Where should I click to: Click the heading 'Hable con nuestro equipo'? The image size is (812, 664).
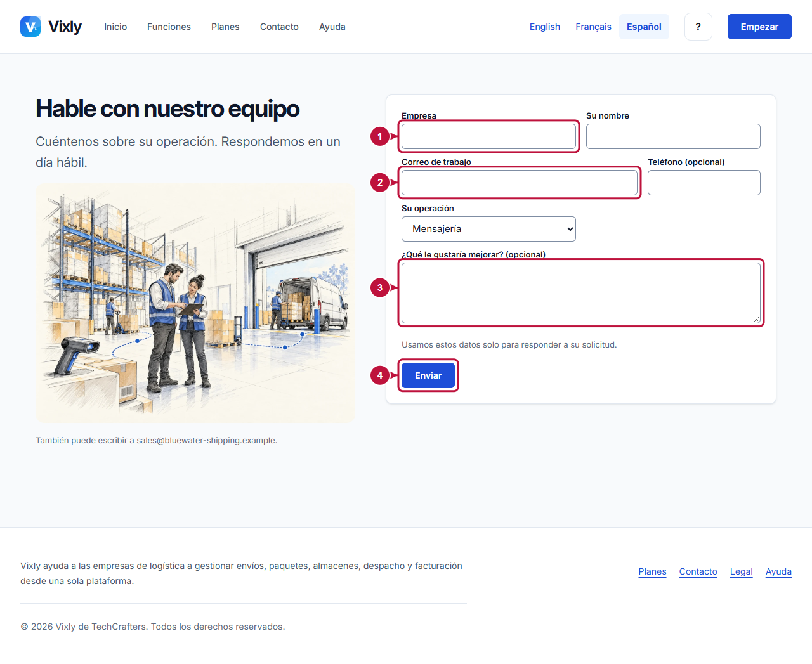167,108
